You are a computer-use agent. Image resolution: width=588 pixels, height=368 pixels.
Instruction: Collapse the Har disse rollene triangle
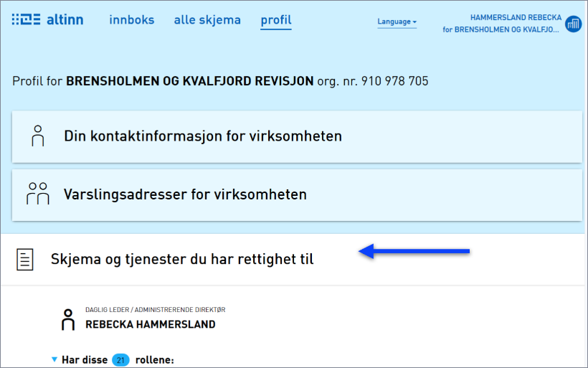tap(54, 359)
